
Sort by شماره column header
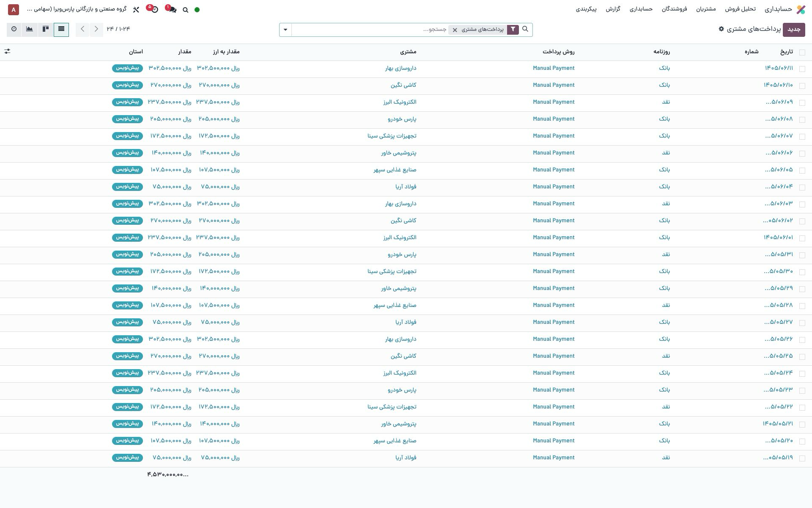click(x=752, y=52)
